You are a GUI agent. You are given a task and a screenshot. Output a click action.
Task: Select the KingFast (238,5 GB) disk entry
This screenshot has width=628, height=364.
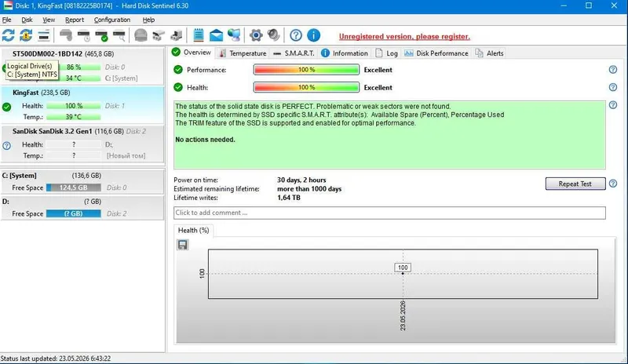coord(82,105)
